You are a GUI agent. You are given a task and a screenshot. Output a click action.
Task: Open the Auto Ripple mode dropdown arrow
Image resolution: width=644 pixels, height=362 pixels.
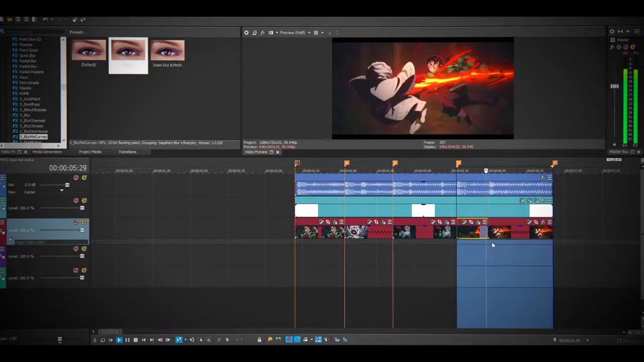[x=311, y=340]
